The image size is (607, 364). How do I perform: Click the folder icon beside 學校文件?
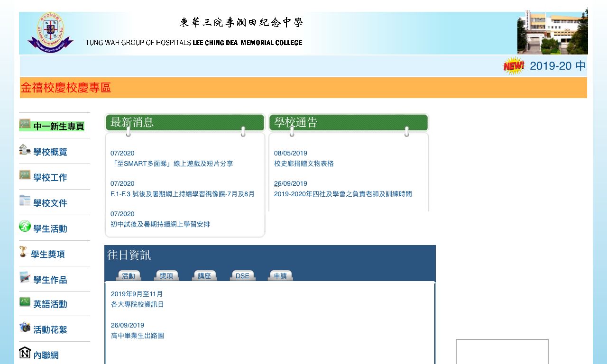[25, 200]
